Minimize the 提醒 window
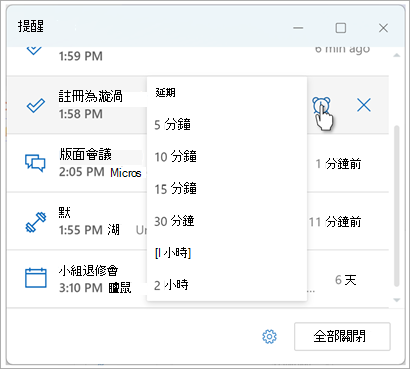The width and height of the screenshot is (410, 369). click(298, 28)
